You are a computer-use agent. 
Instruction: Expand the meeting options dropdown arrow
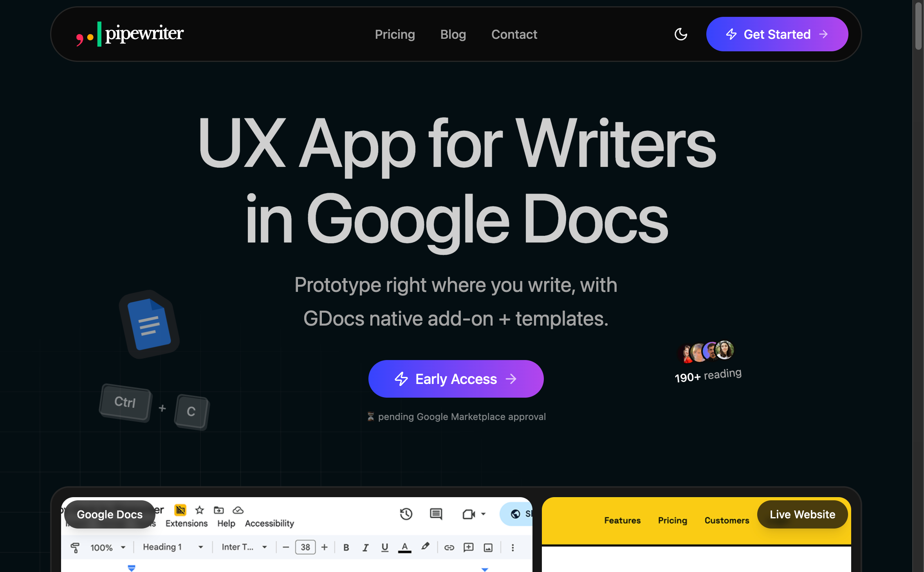point(484,514)
